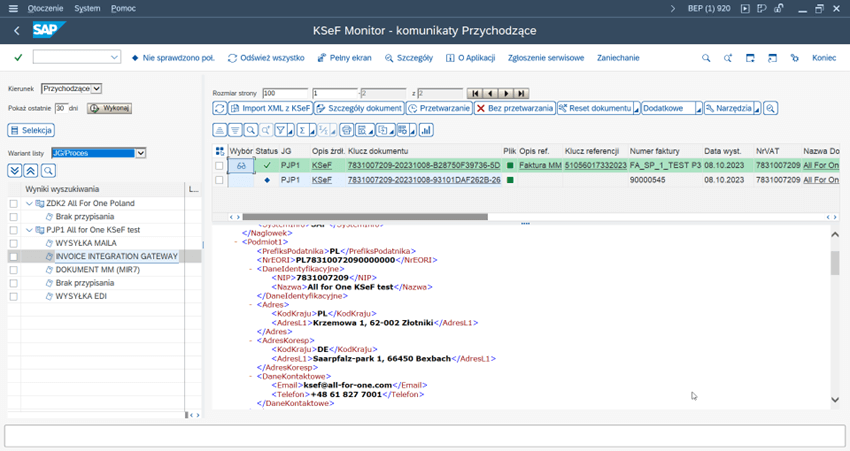The height and width of the screenshot is (451, 850).
Task: Tick the checkbox for PJP1 All for One KSeF test
Action: tap(14, 230)
